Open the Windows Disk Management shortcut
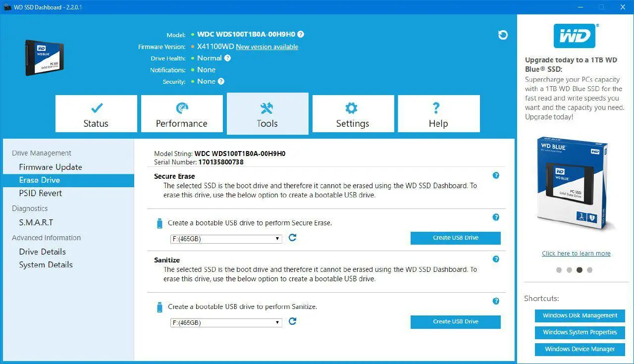Image resolution: width=634 pixels, height=364 pixels. tap(580, 315)
